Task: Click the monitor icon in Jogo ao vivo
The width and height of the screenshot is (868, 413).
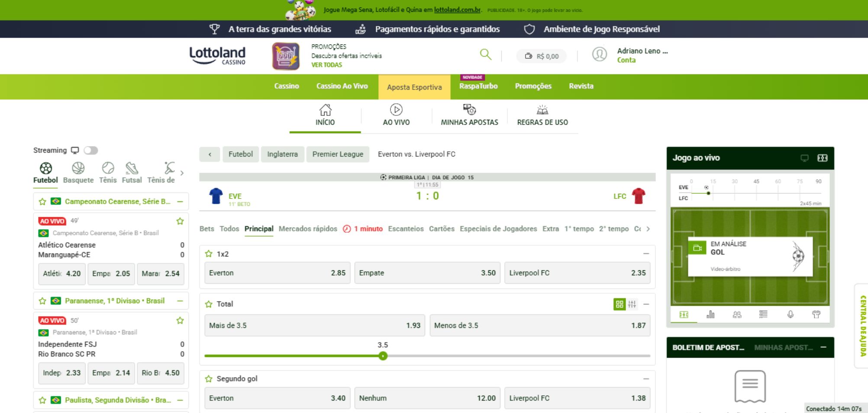Action: (804, 158)
